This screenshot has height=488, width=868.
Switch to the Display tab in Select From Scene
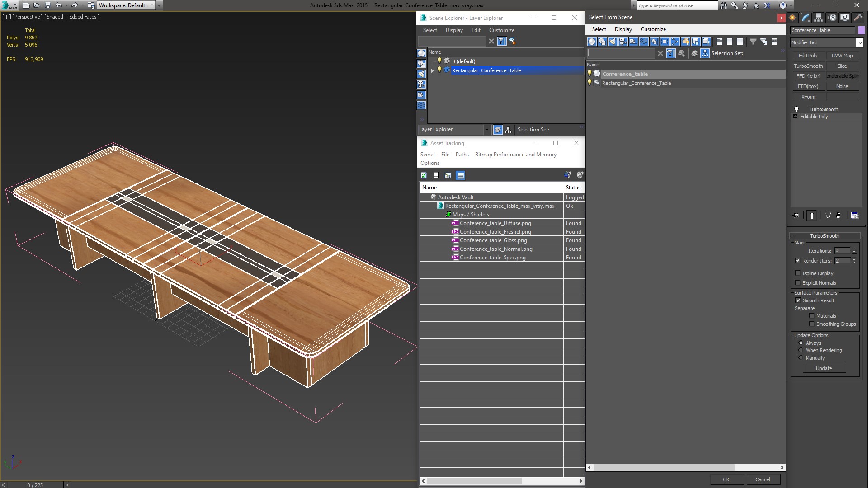click(623, 28)
